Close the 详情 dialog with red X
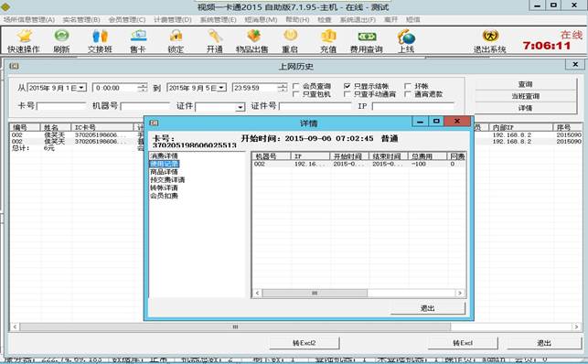This screenshot has width=588, height=364. [x=457, y=121]
